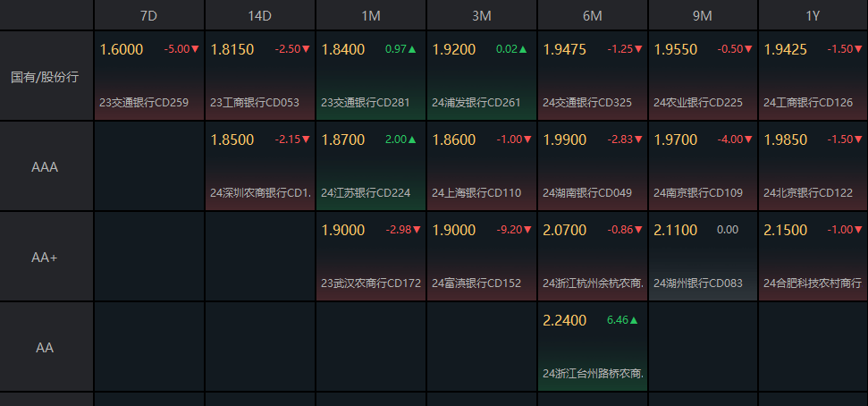Select the 1Y tenor column header

pyautogui.click(x=813, y=15)
